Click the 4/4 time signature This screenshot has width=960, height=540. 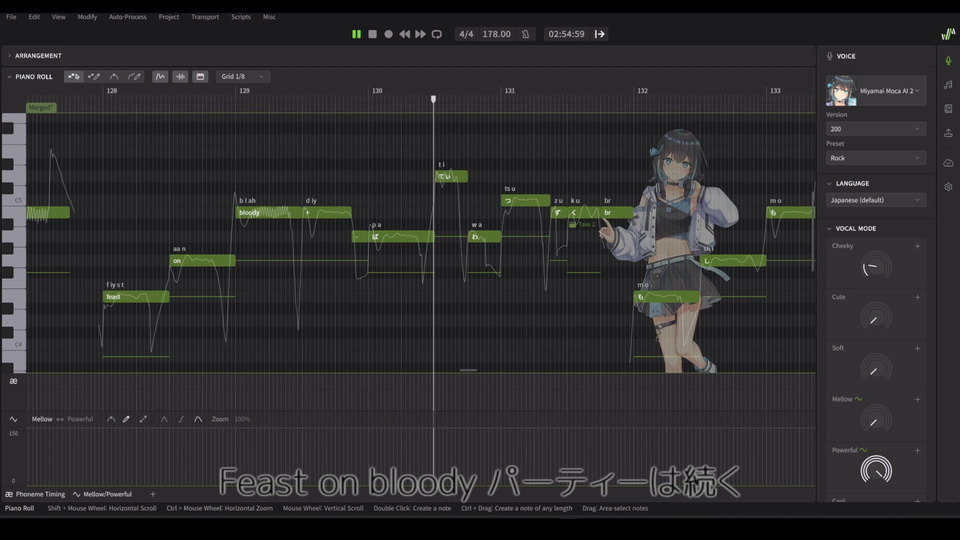point(466,34)
